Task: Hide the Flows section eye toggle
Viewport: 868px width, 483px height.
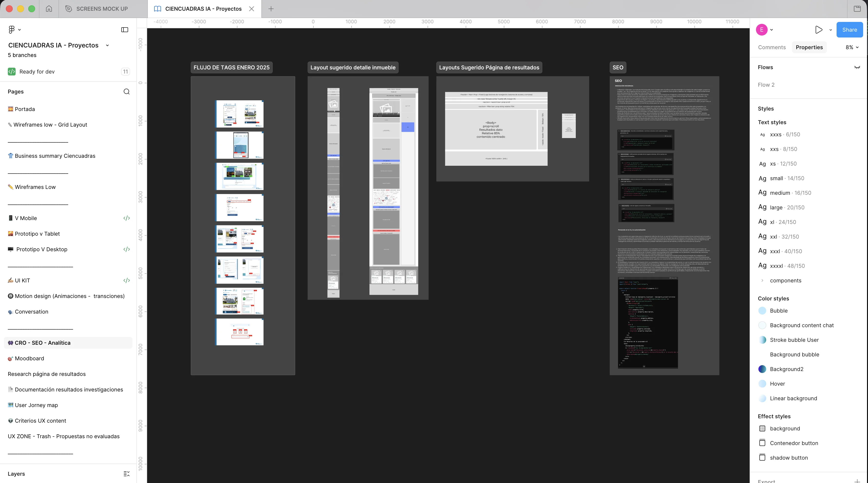Action: [x=857, y=67]
